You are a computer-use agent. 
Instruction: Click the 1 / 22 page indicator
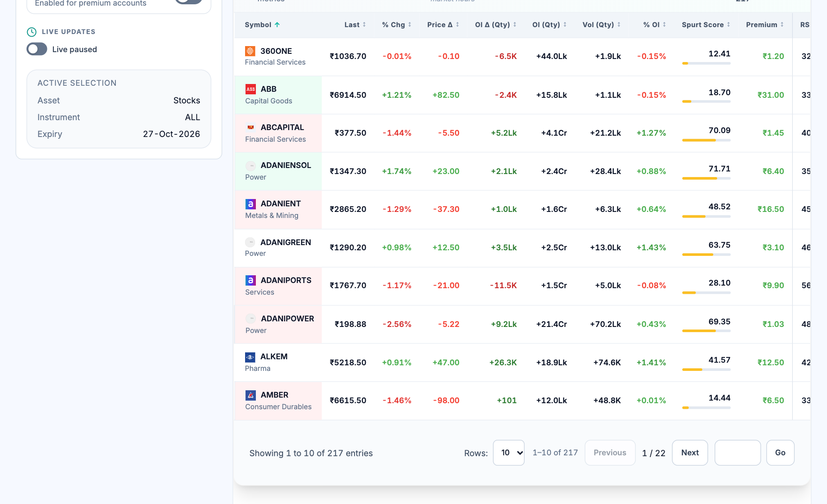point(653,453)
